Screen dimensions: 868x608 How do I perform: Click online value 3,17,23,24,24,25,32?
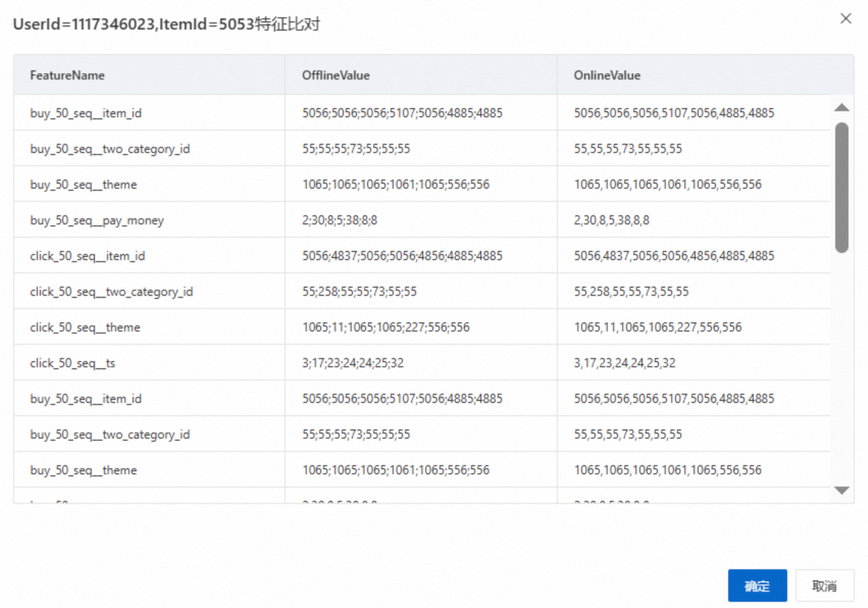[625, 363]
